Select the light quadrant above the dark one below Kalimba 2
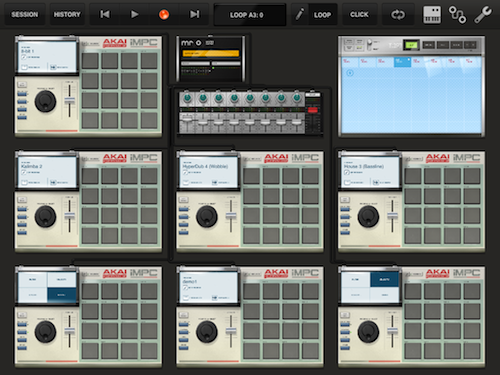The width and height of the screenshot is (500, 375). point(62,279)
